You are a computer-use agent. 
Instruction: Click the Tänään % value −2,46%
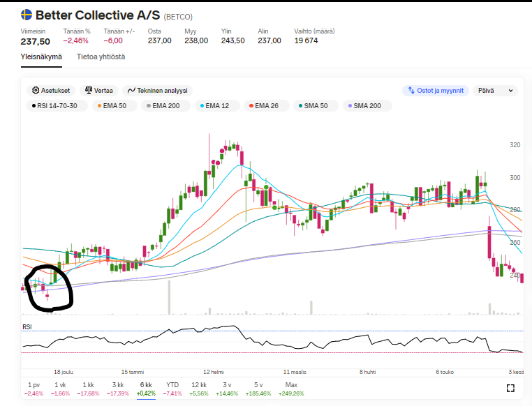(75, 40)
